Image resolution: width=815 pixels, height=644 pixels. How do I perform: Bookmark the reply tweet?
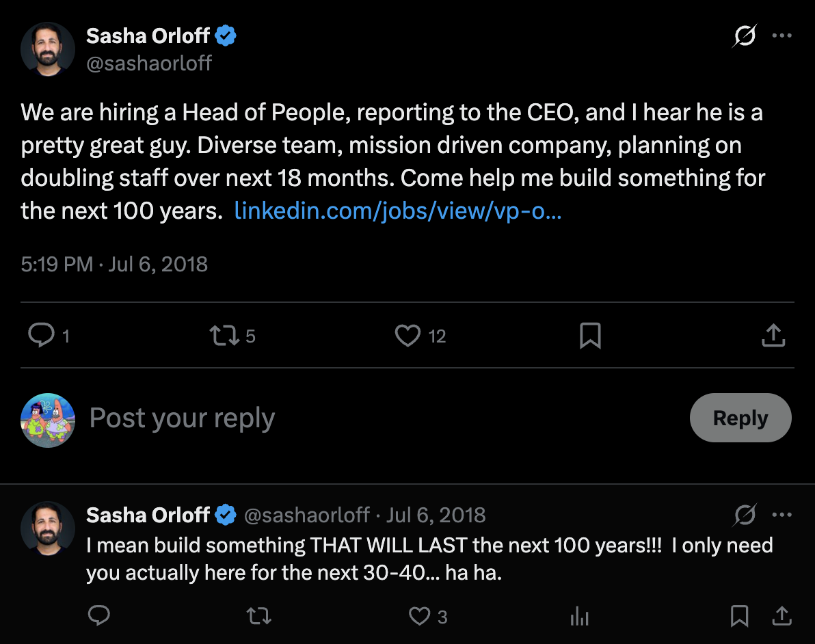pyautogui.click(x=739, y=617)
